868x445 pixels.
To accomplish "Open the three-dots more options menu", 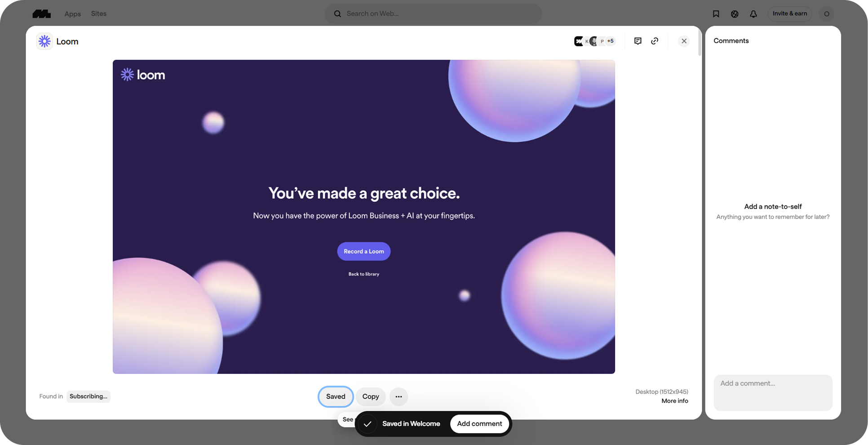I will pos(399,396).
